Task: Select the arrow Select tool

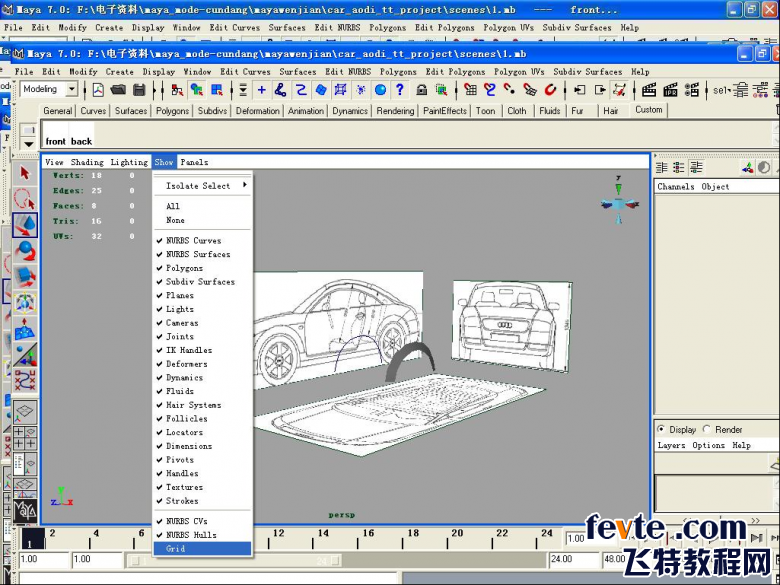Action: click(x=25, y=173)
